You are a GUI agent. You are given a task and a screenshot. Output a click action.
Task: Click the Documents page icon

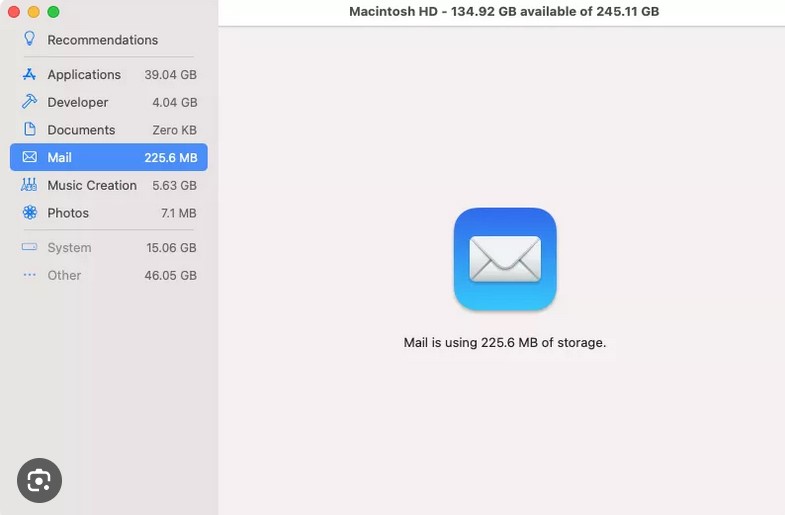click(x=30, y=129)
